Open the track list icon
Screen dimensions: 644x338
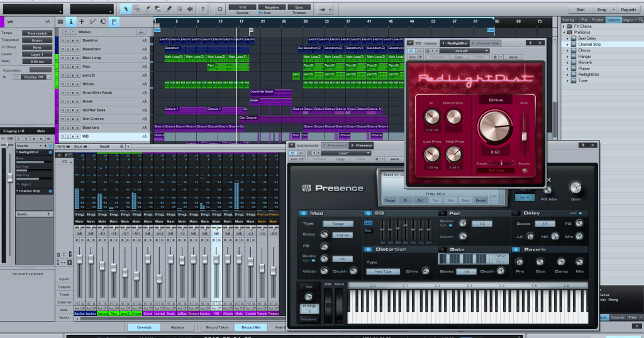pos(60,22)
